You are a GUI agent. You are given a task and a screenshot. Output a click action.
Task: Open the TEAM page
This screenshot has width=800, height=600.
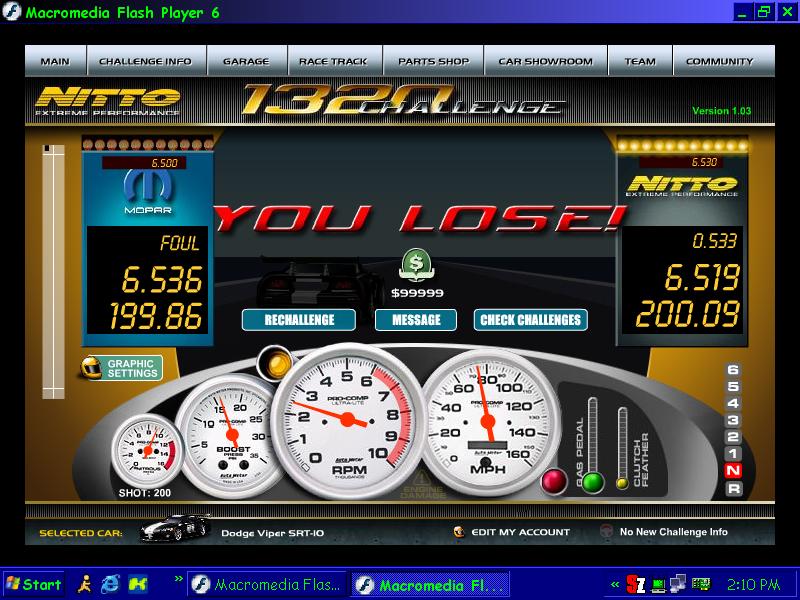[640, 61]
